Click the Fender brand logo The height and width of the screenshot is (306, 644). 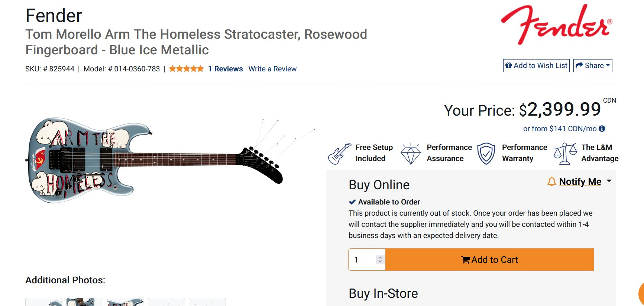coord(556,25)
